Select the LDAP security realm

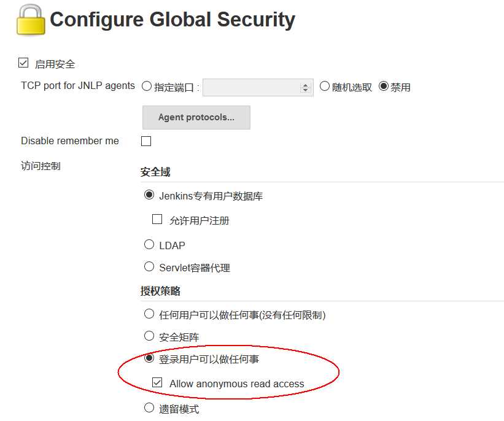click(x=149, y=244)
